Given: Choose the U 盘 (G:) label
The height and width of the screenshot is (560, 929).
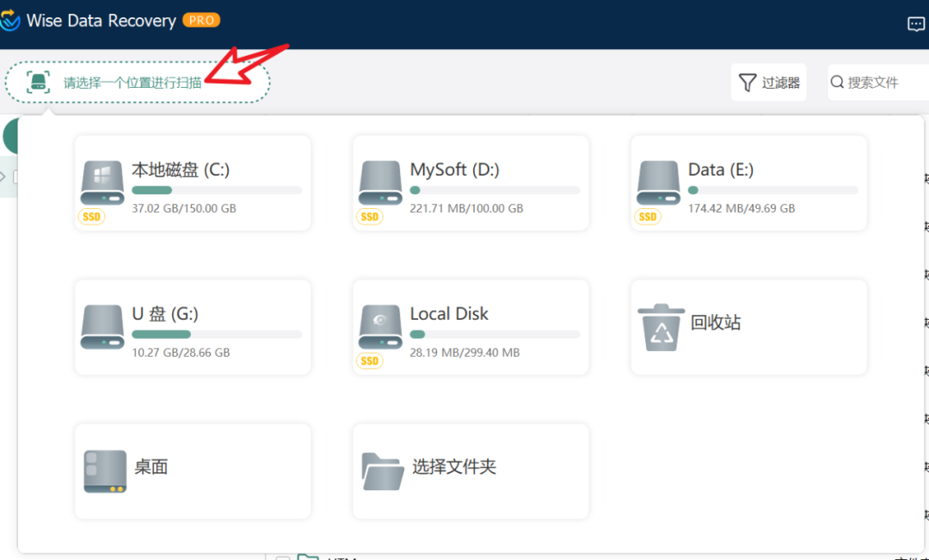Looking at the screenshot, I should [x=165, y=314].
